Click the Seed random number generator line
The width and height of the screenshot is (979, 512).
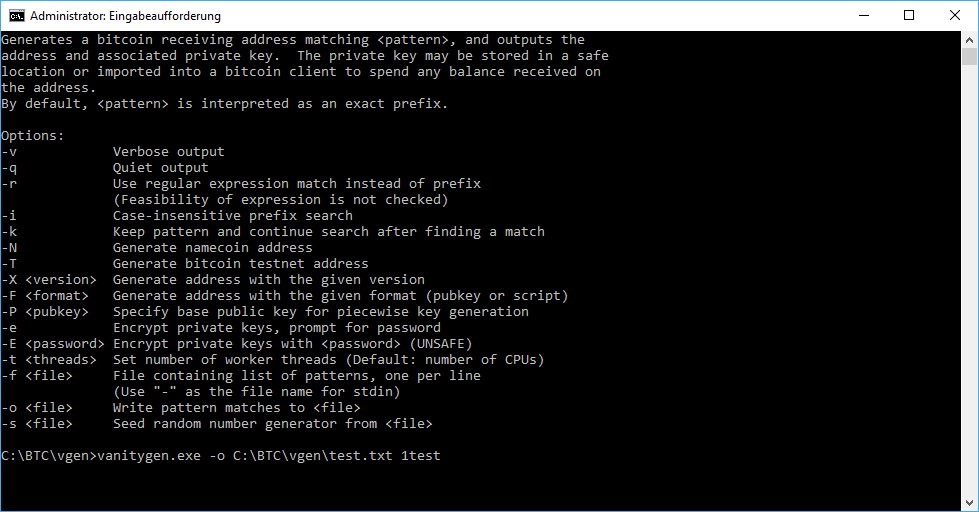coord(217,424)
